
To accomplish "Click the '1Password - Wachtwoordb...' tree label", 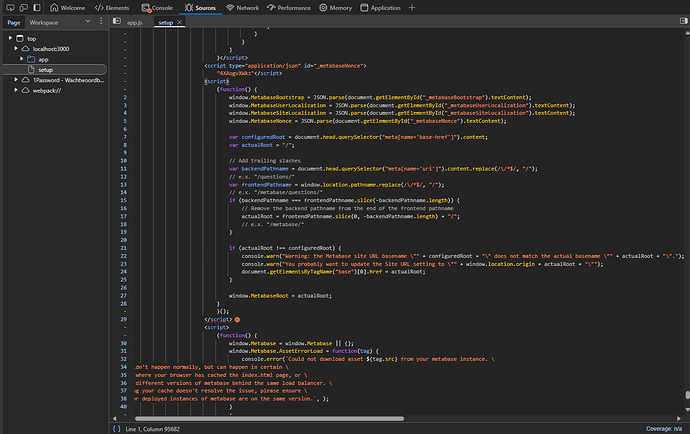I will 69,80.
